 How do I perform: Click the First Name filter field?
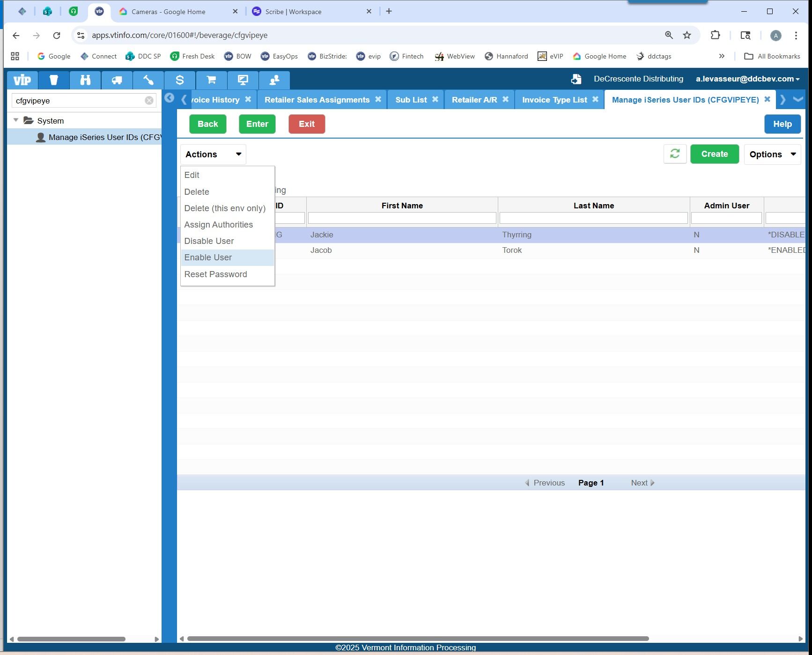tap(402, 218)
